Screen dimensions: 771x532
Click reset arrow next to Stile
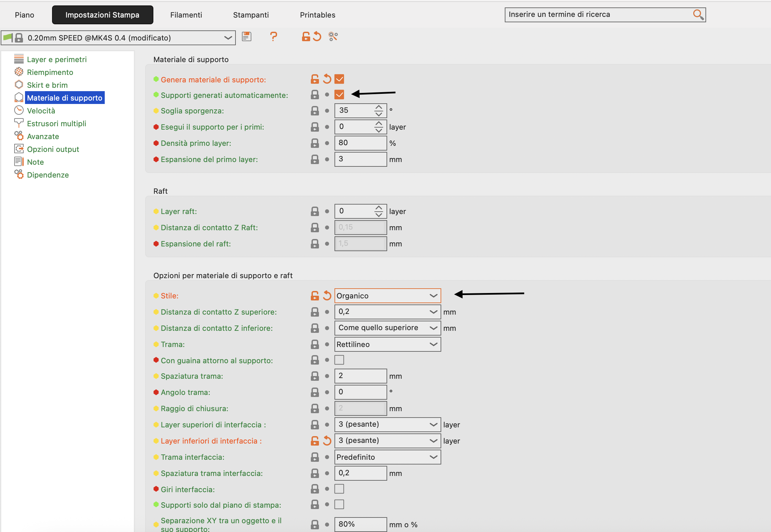point(327,296)
